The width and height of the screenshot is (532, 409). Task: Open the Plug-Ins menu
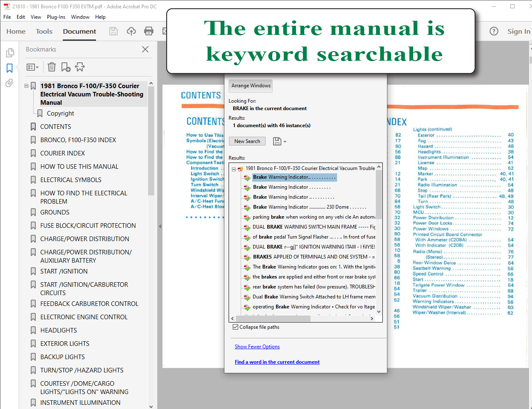tap(56, 17)
